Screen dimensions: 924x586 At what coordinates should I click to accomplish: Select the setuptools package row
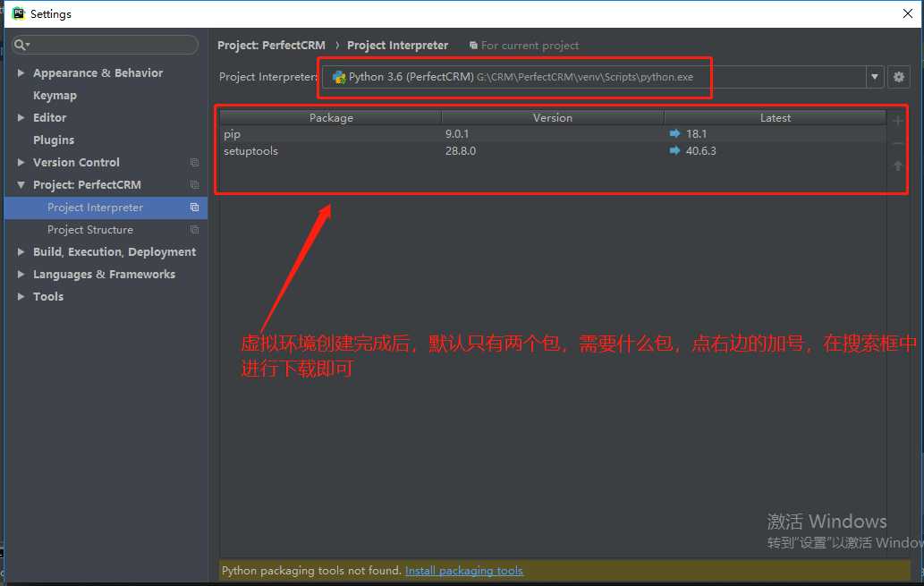coord(553,150)
